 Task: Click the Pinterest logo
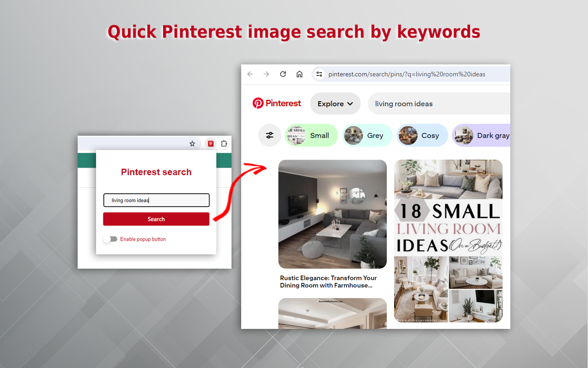pos(277,103)
